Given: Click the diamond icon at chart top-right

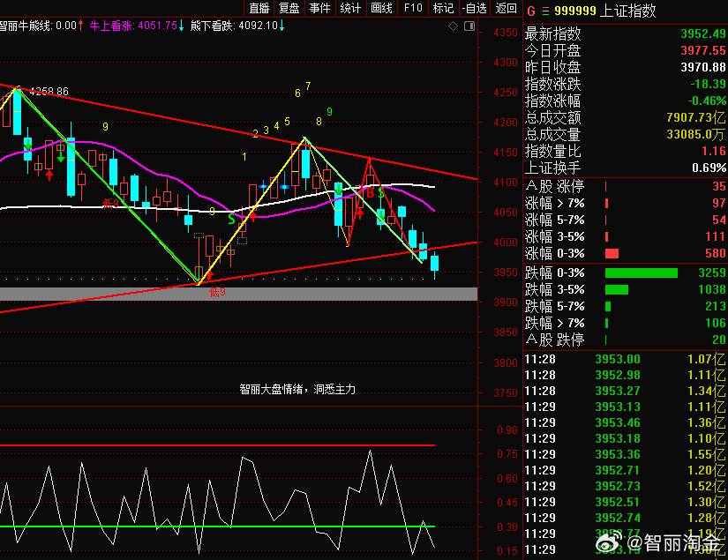Looking at the screenshot, I should pyautogui.click(x=454, y=26).
